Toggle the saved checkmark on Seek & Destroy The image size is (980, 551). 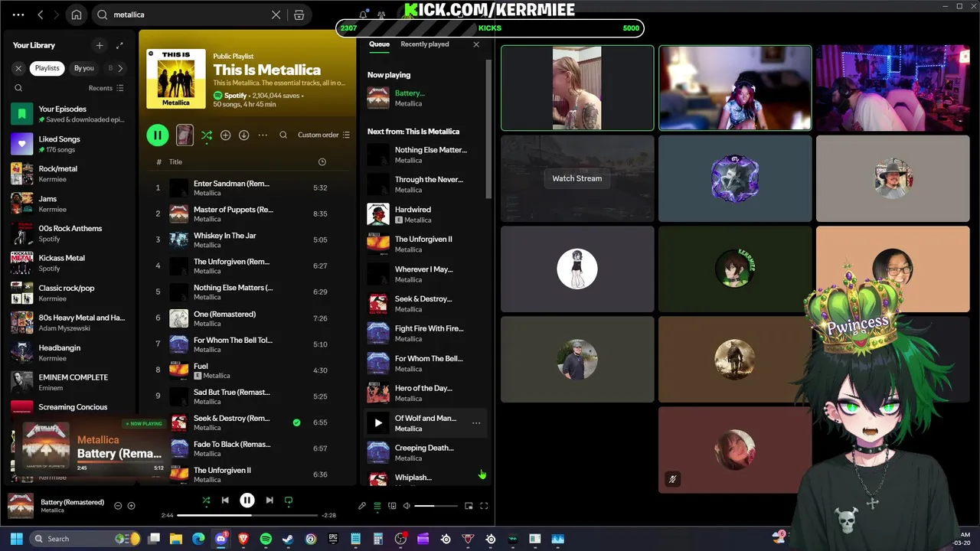click(296, 422)
